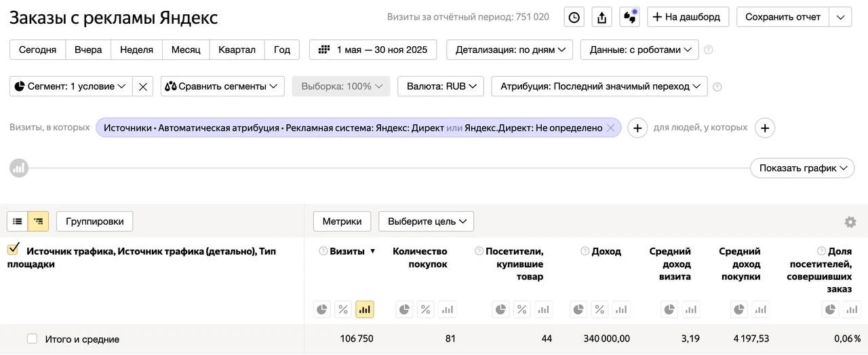This screenshot has height=355, width=868.
Task: Click the plus icon in "На дашборд"
Action: (656, 17)
